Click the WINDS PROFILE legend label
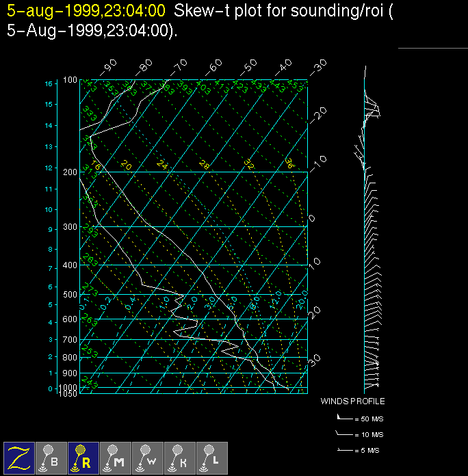 click(353, 401)
